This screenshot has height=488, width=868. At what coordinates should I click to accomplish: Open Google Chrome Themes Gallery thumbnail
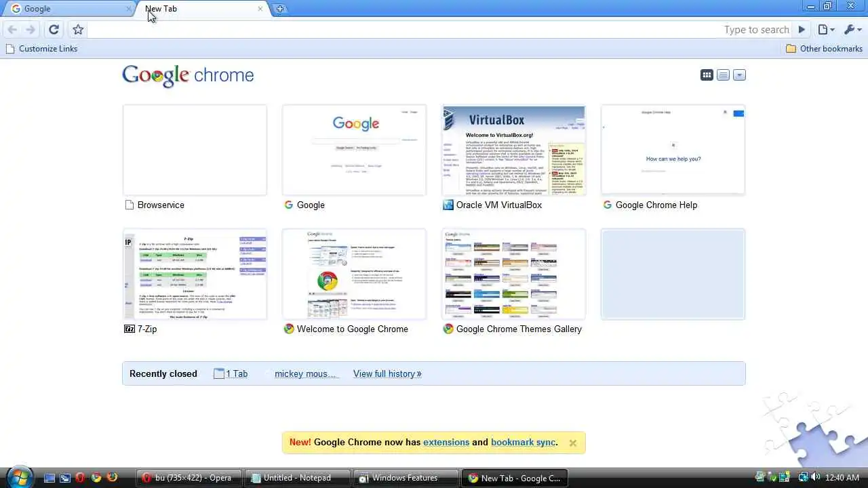tap(513, 274)
